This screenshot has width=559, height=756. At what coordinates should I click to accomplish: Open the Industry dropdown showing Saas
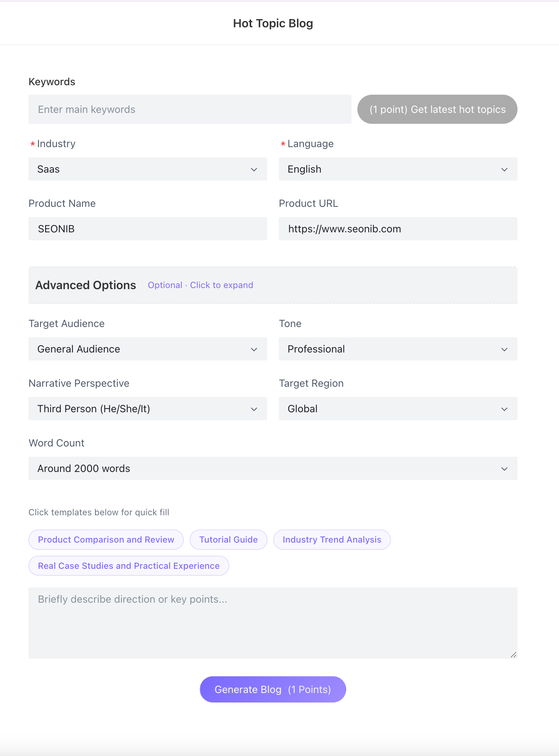coord(147,169)
